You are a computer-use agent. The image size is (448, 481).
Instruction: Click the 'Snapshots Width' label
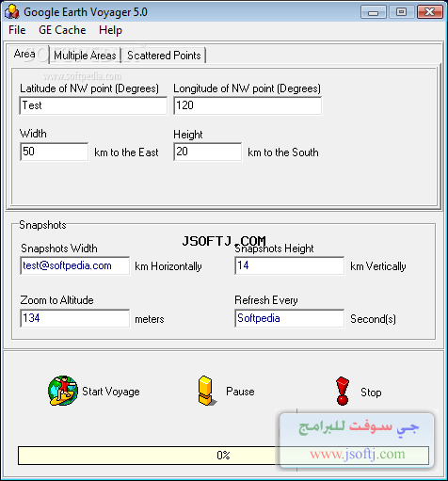(x=59, y=249)
